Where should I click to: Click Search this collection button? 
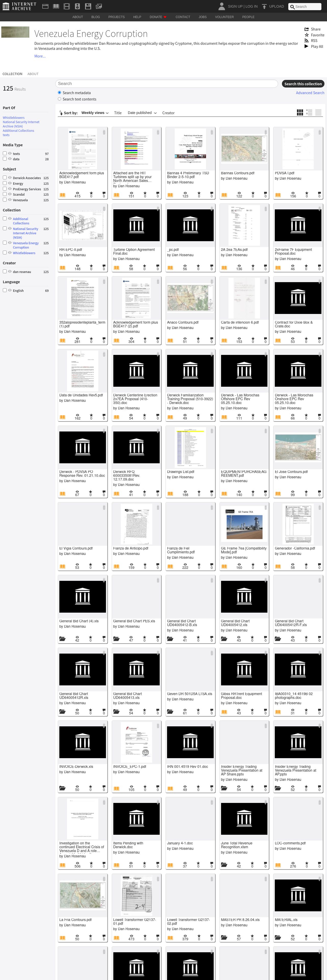[303, 84]
